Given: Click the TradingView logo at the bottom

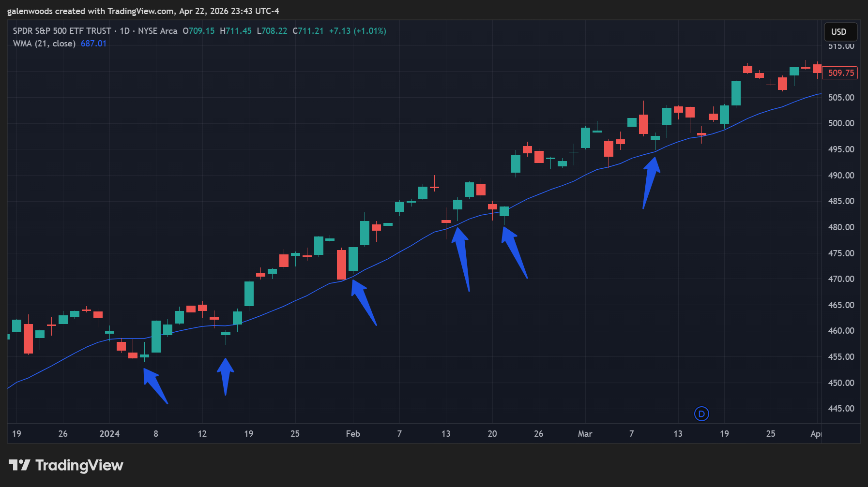Looking at the screenshot, I should pyautogui.click(x=66, y=465).
